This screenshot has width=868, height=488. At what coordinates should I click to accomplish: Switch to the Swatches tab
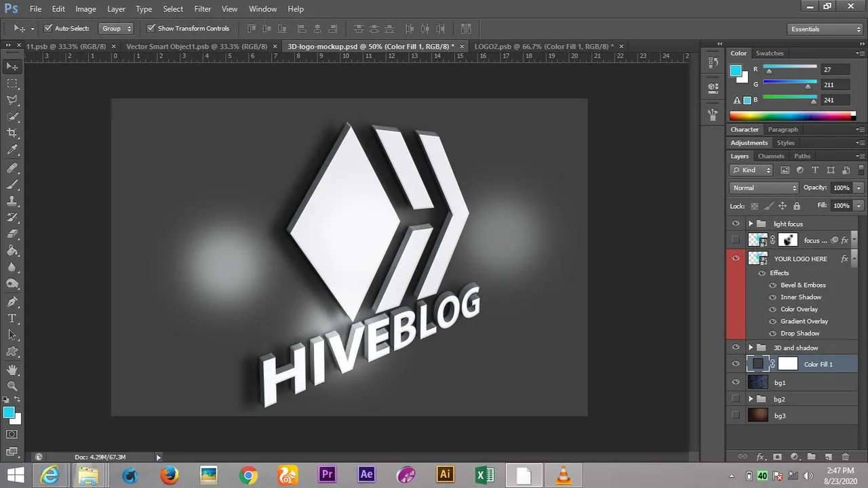[770, 53]
